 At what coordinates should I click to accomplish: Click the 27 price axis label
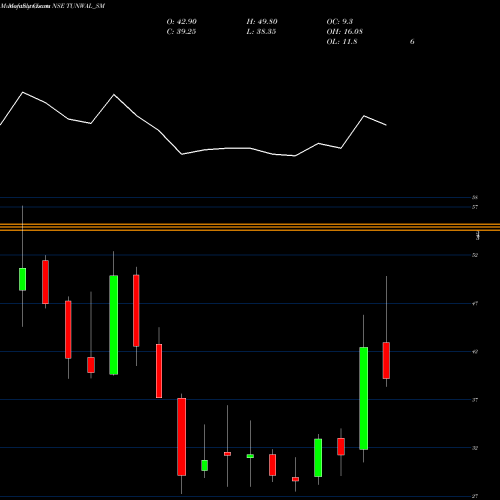[x=475, y=496]
